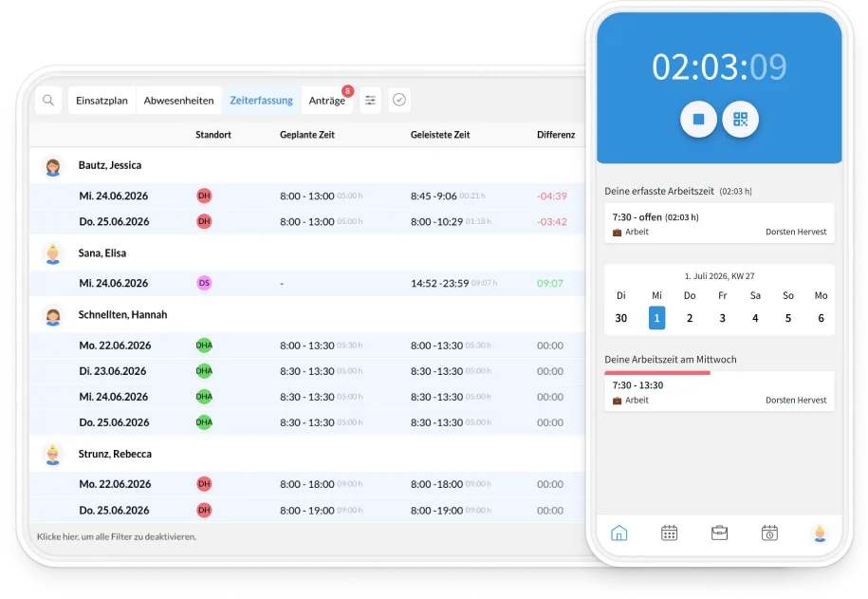Select Friday 3 in the week calendar
868x599 pixels.
pos(723,318)
